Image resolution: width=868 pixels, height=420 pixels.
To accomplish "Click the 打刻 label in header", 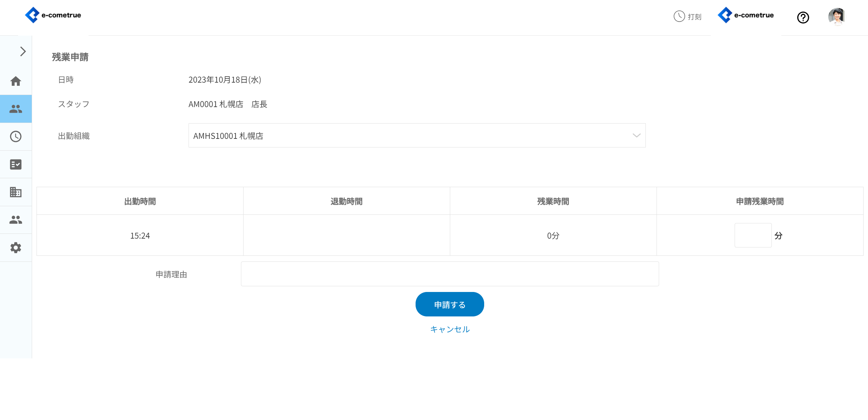I will 694,17.
